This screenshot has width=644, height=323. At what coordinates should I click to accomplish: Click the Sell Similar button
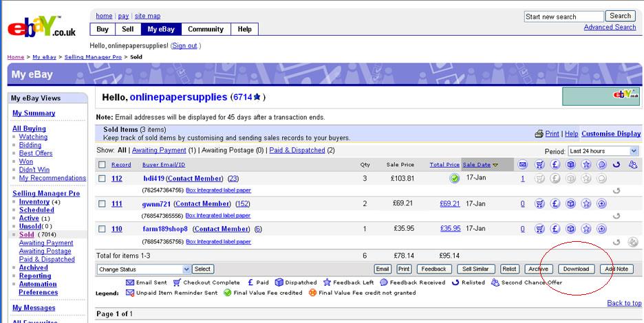tap(475, 269)
